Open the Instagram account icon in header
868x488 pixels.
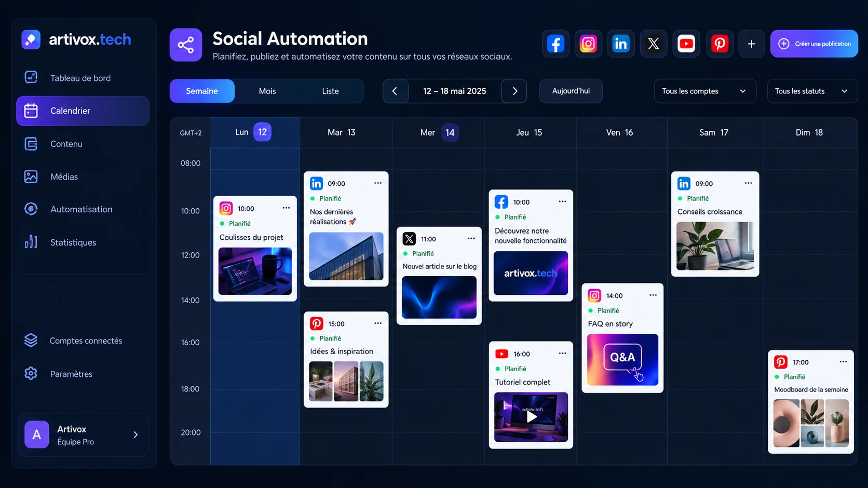588,44
